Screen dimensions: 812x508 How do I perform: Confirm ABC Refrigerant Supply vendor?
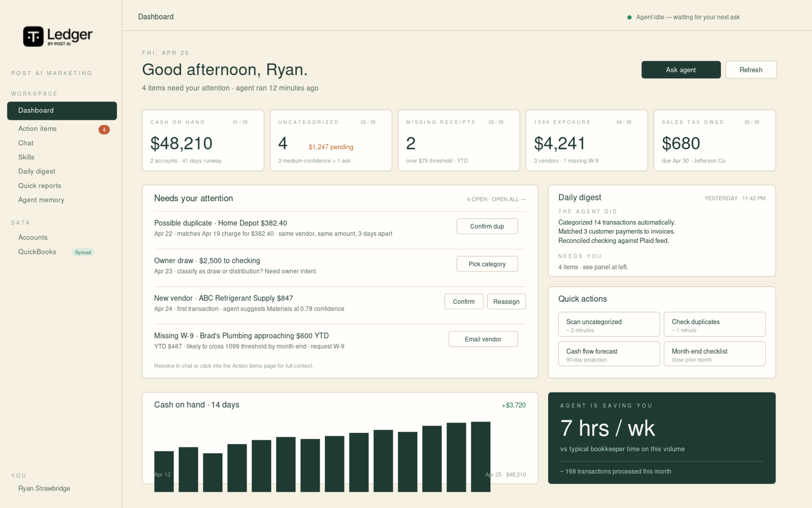coord(464,302)
